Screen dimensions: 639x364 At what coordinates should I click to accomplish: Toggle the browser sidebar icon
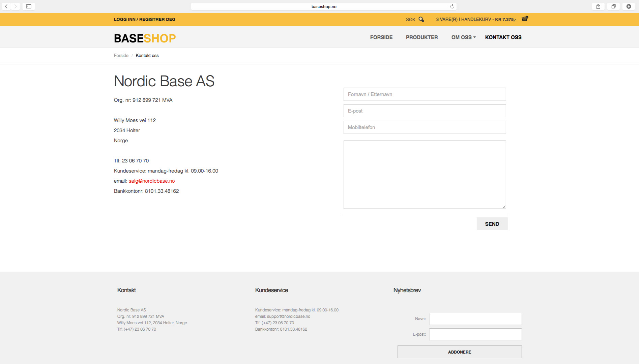click(29, 6)
